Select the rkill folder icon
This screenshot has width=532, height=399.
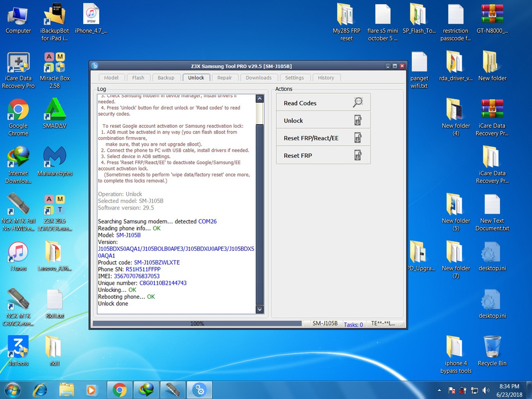[x=55, y=352]
